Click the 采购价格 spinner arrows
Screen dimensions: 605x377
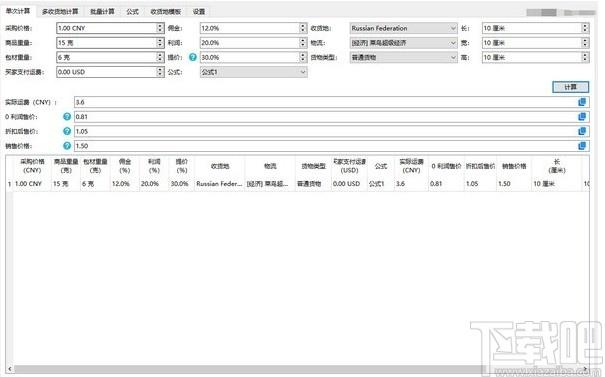pos(160,28)
